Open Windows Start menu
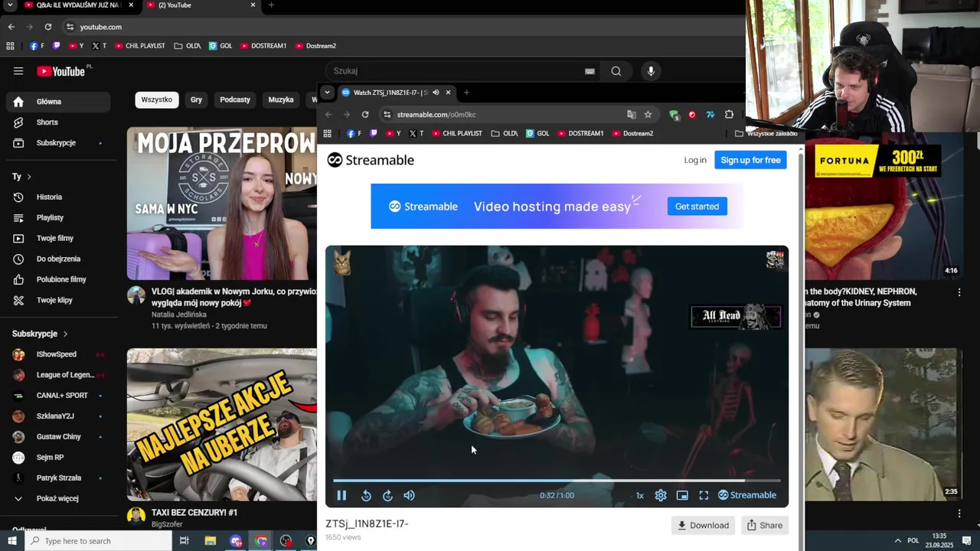Image resolution: width=980 pixels, height=551 pixels. pyautogui.click(x=11, y=541)
